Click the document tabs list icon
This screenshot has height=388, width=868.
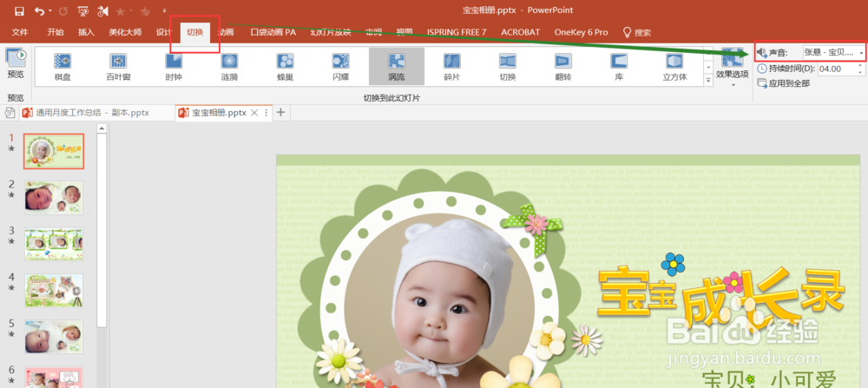pos(10,112)
